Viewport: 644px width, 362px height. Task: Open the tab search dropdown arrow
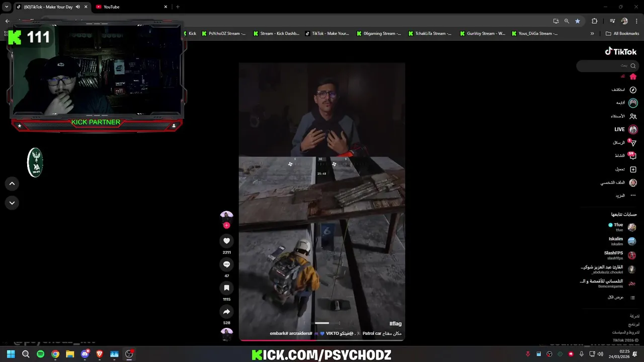tap(7, 7)
